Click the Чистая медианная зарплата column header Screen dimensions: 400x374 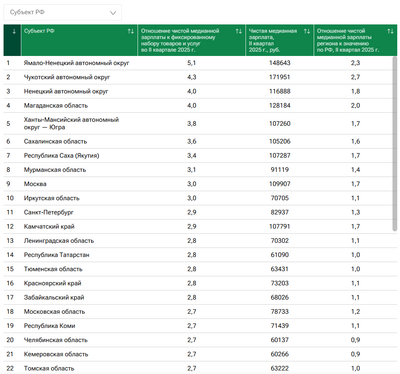coord(280,40)
